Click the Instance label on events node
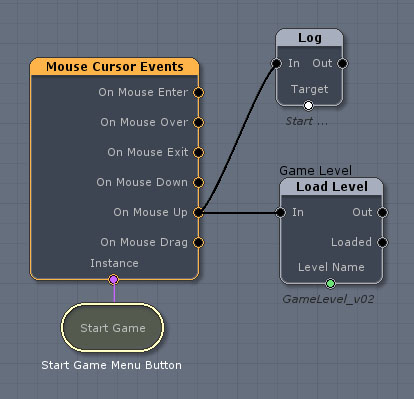This screenshot has height=399, width=414. 114,263
